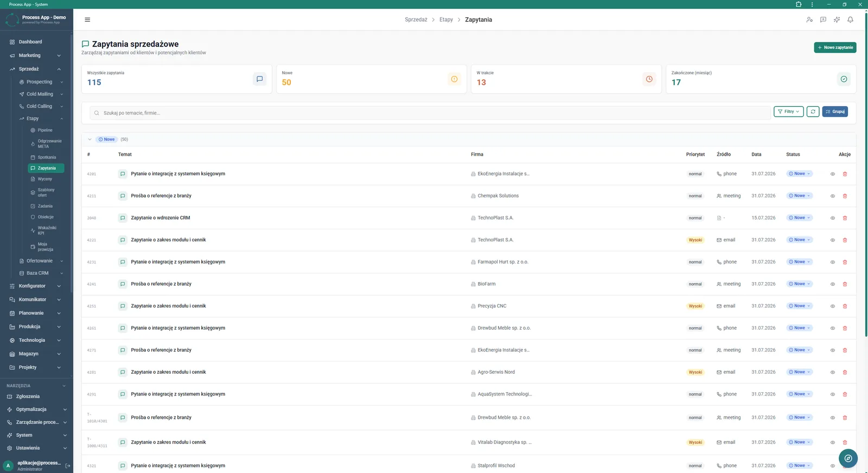Click the Data column header
Screen dimensions: 868x473
(756, 155)
